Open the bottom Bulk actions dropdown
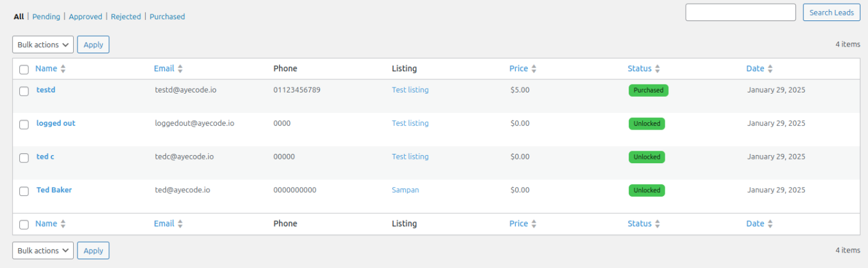The height and width of the screenshot is (268, 868). tap(43, 251)
